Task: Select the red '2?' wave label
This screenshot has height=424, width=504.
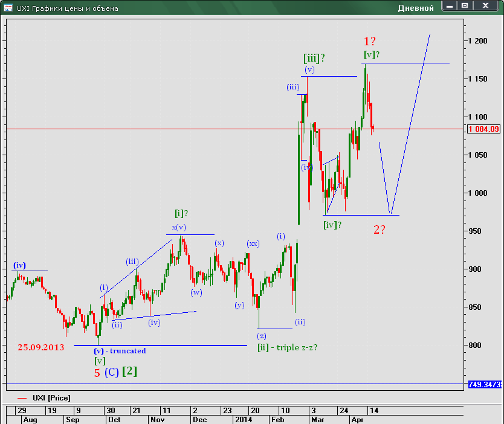Action: pyautogui.click(x=379, y=230)
